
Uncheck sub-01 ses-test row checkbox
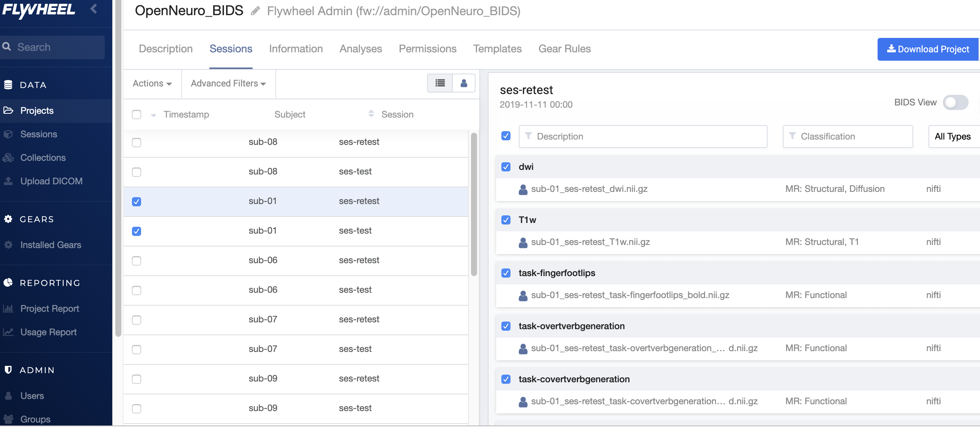pos(137,231)
